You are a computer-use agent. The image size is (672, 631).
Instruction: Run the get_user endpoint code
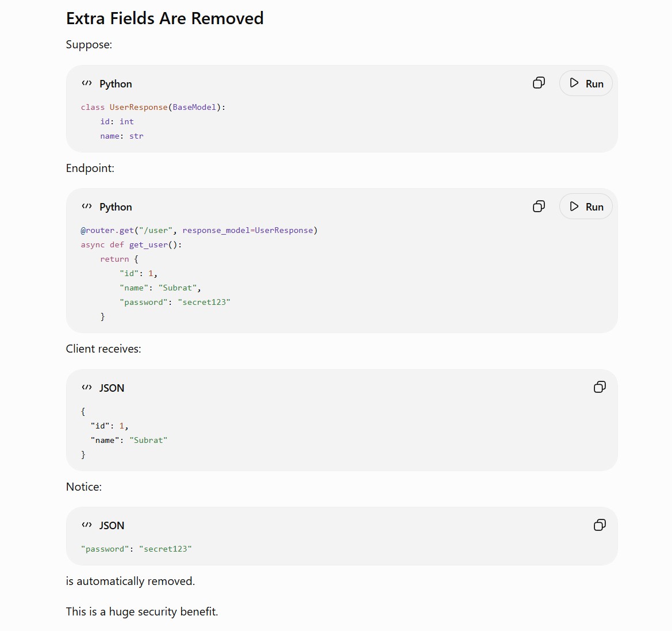586,206
